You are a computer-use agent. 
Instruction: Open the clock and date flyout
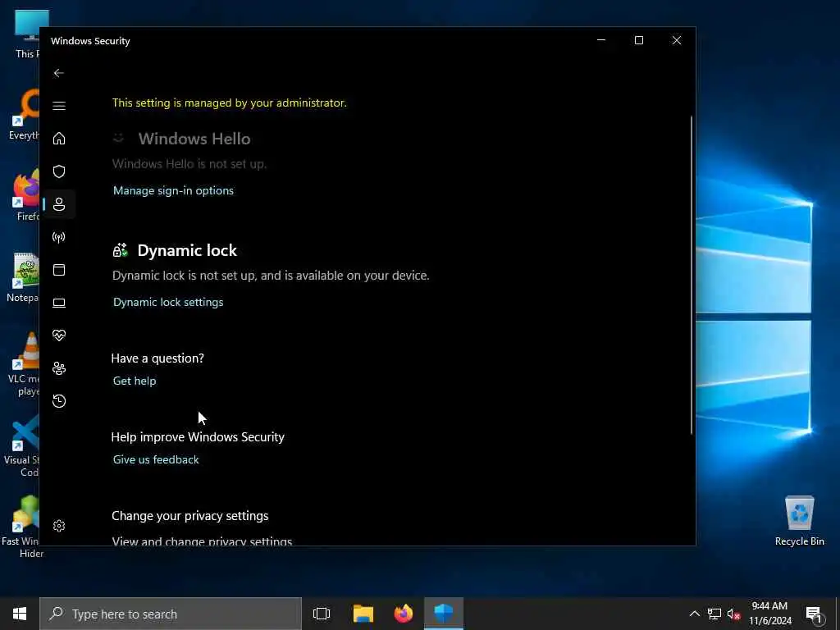[x=769, y=614]
